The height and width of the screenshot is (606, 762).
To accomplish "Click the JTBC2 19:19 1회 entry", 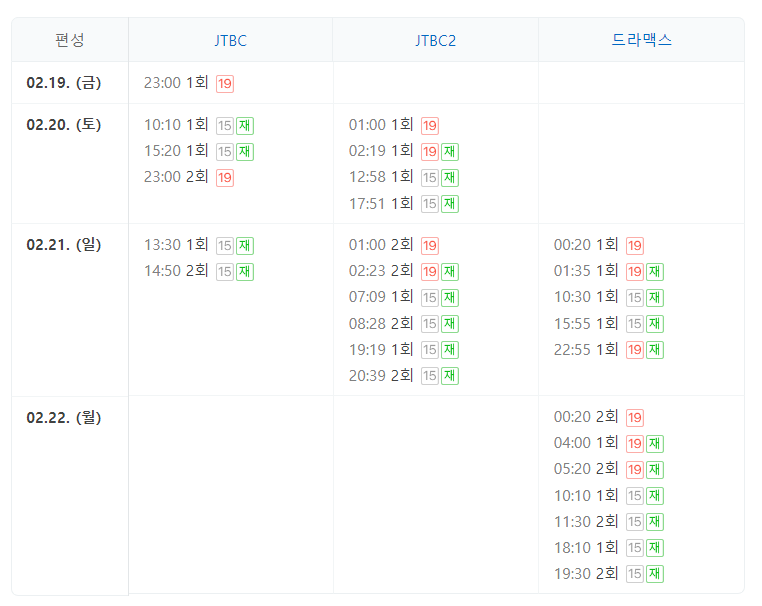I will (381, 349).
